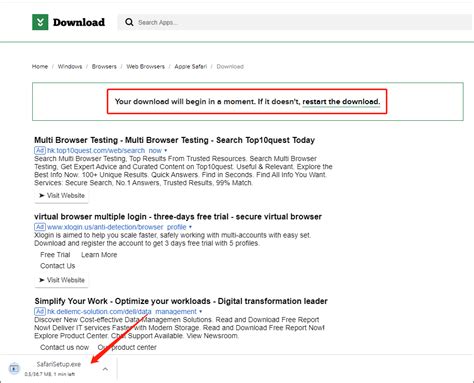Click the Download site title text

pyautogui.click(x=79, y=22)
